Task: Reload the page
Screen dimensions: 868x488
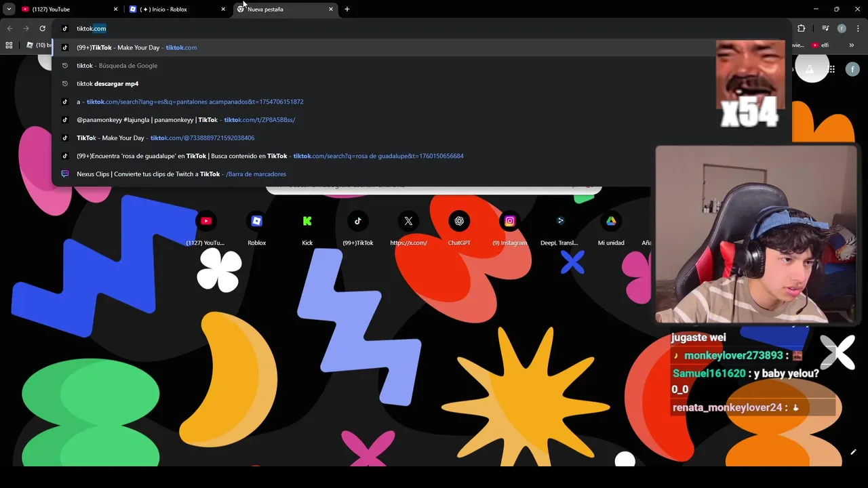Action: pos(42,28)
